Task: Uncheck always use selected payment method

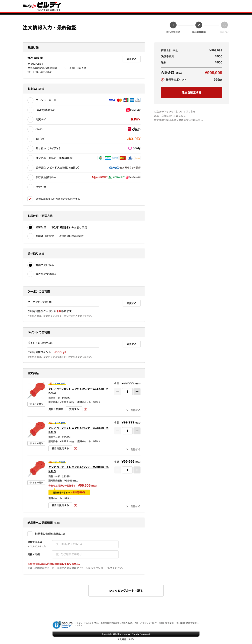Action: tap(30, 199)
